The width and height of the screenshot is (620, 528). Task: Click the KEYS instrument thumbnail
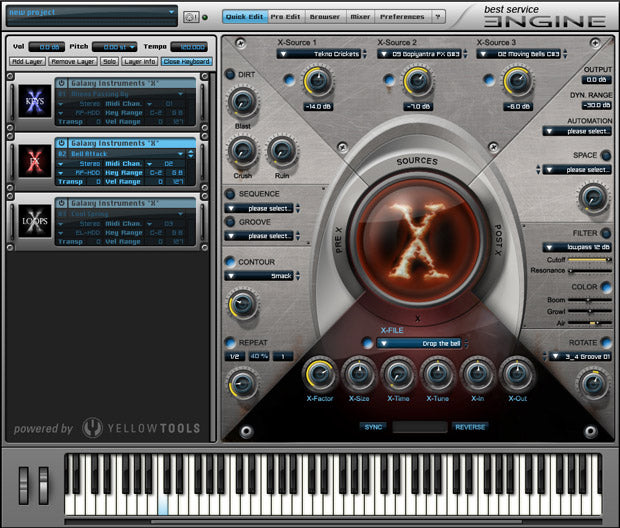click(x=35, y=101)
